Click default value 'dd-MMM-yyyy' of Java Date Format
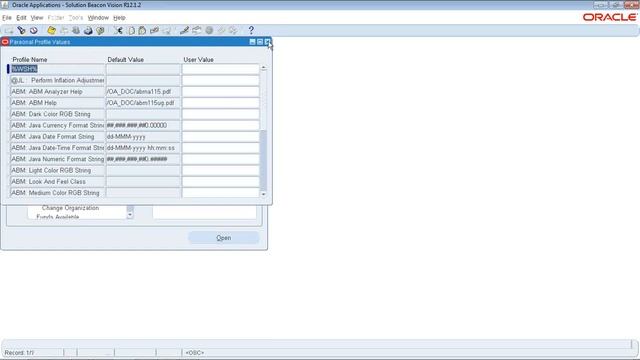Screen dimensions: 640x360 [x=143, y=137]
